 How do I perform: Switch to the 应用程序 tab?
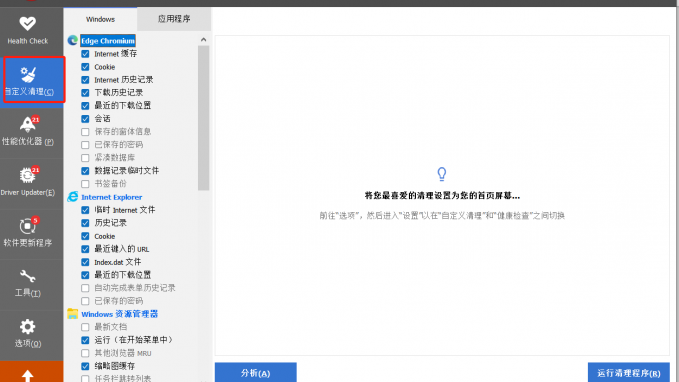point(174,19)
